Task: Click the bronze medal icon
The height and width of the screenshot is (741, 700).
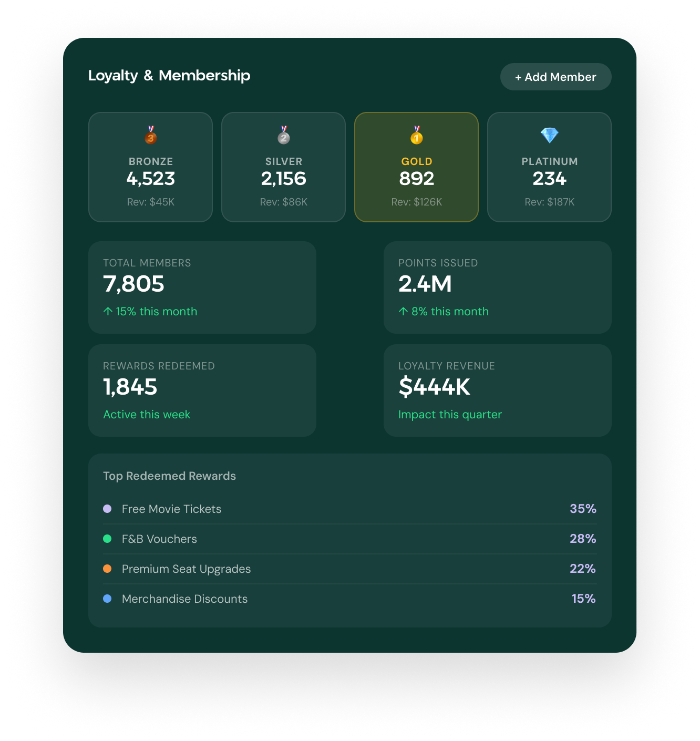Action: pyautogui.click(x=151, y=136)
